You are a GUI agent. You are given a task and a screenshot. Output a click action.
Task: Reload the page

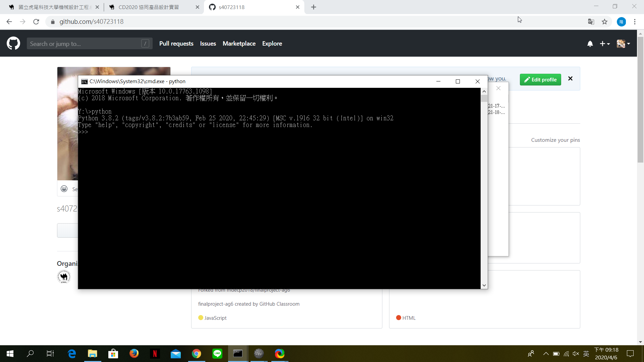36,22
